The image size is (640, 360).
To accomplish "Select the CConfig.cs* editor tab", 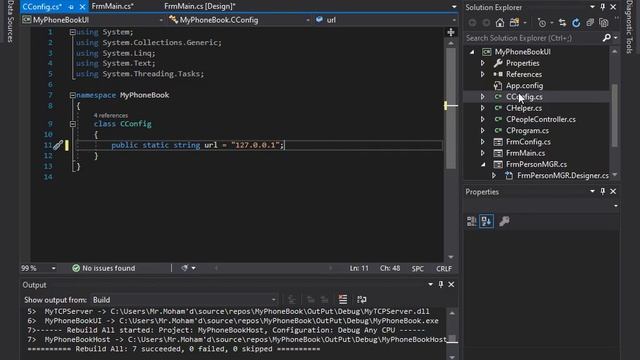I will (42, 7).
